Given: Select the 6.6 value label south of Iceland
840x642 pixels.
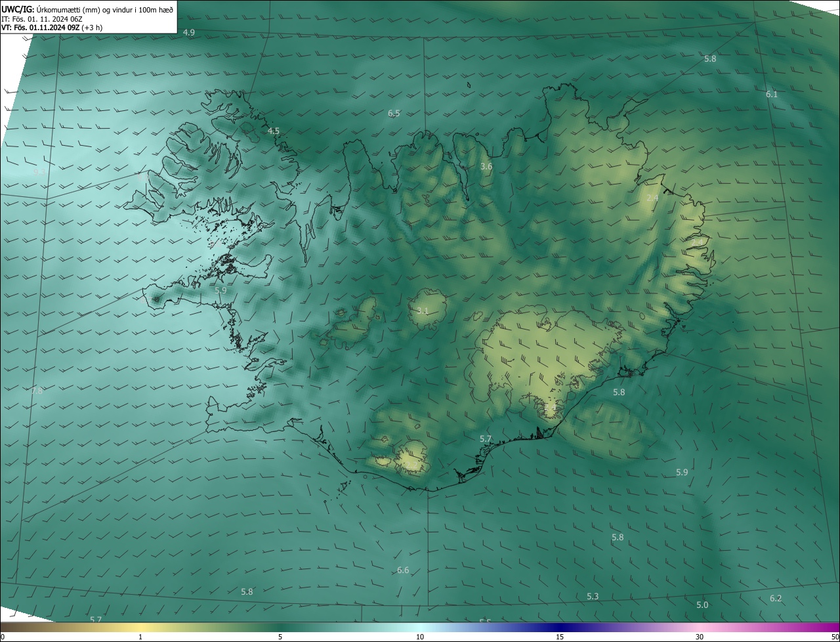Looking at the screenshot, I should tap(403, 570).
